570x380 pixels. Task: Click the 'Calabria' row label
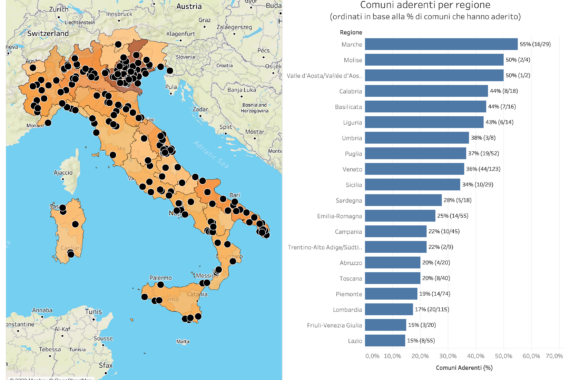point(350,91)
